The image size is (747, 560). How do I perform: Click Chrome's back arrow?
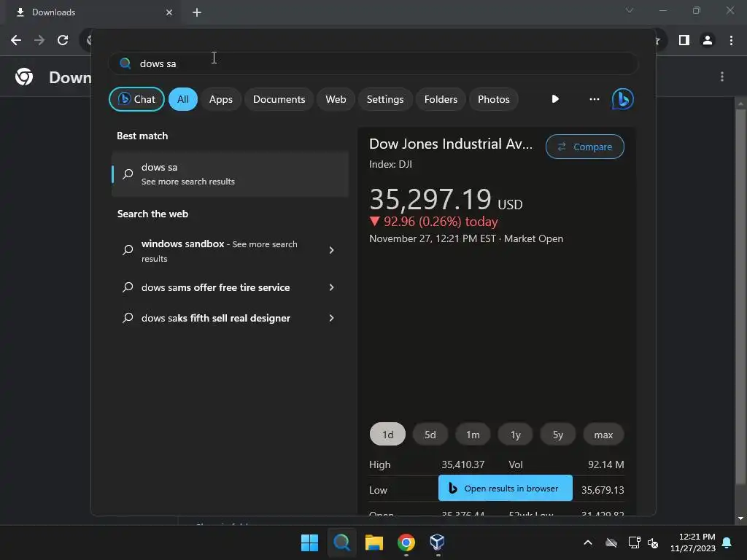pos(16,40)
